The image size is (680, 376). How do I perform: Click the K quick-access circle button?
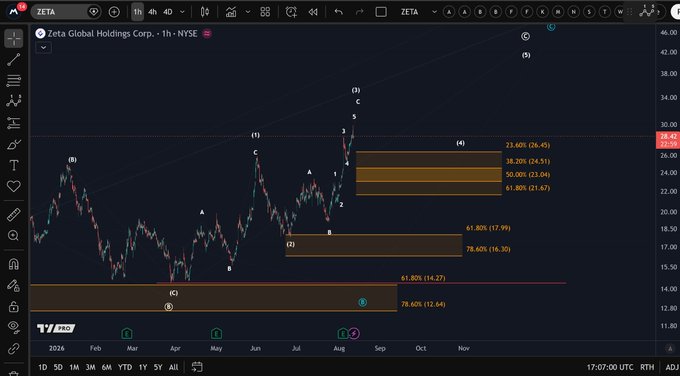coord(543,12)
